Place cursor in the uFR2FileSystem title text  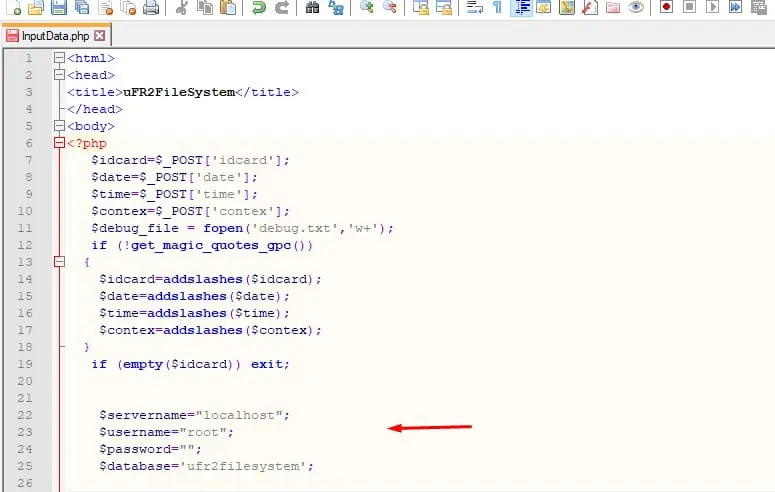[179, 92]
